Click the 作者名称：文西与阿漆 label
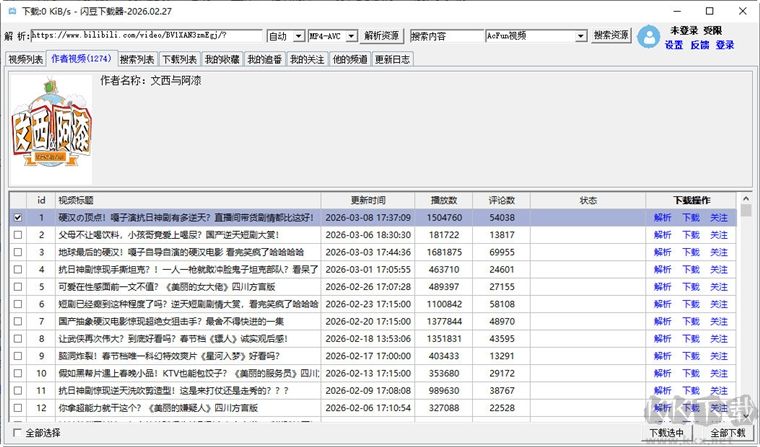 (151, 80)
